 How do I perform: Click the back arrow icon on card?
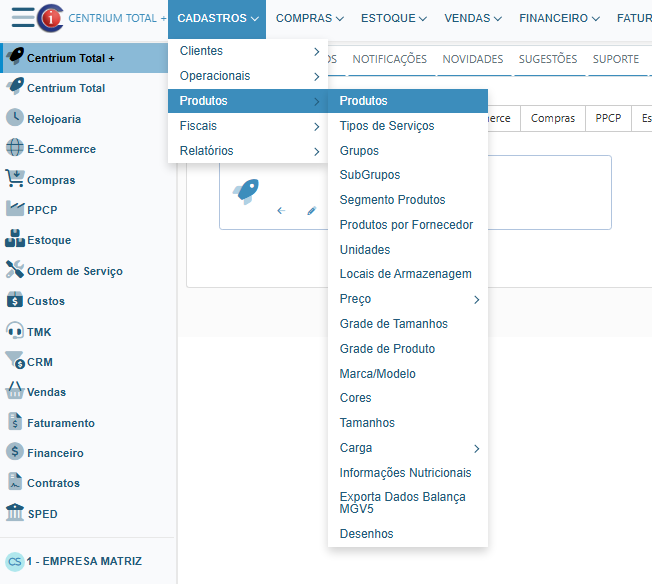pyautogui.click(x=281, y=211)
